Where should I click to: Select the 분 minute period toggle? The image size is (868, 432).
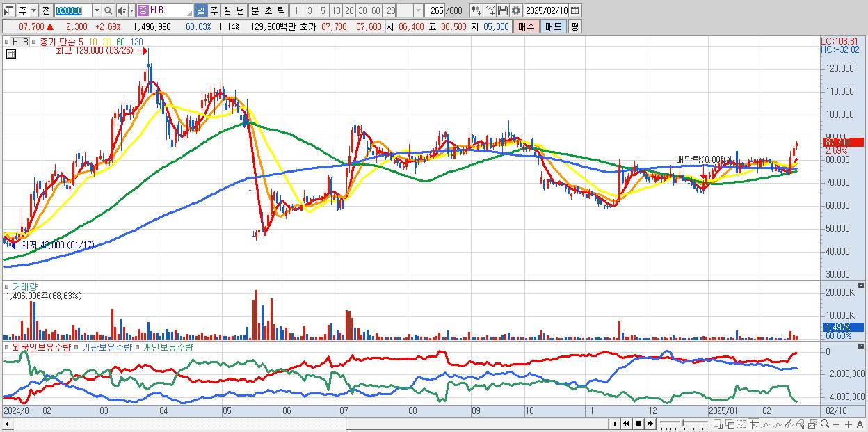coord(255,10)
